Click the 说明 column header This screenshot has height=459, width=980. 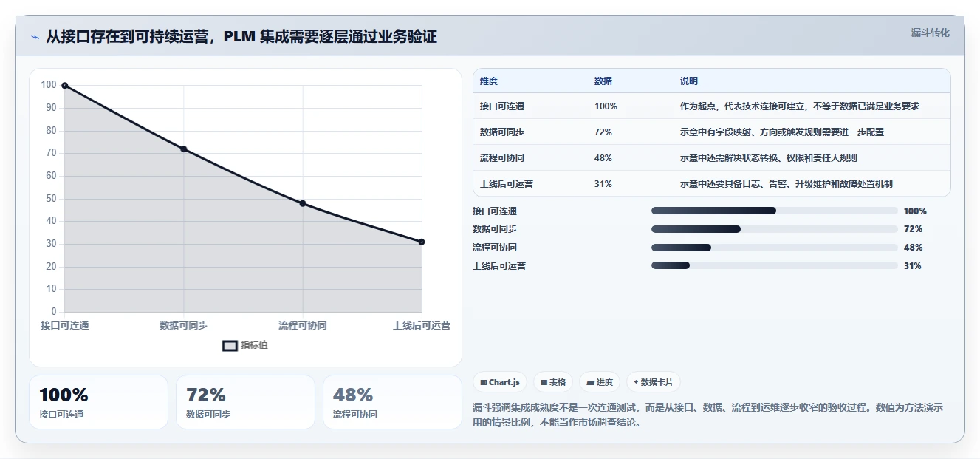(689, 81)
